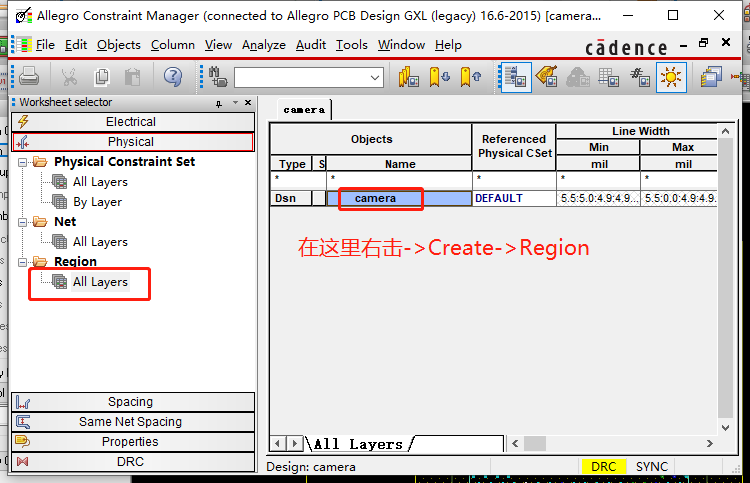Open the Worksheet selector options arrow
Image resolution: width=750 pixels, height=483 pixels.
pyautogui.click(x=235, y=103)
